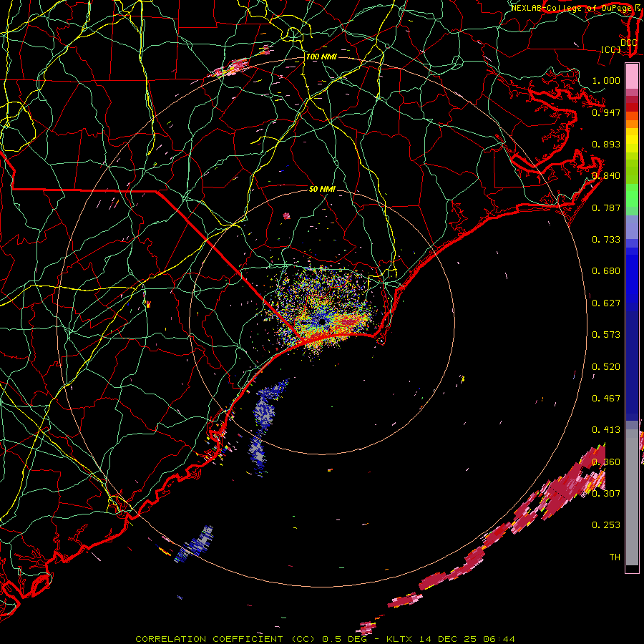644x644 pixels.
Task: Select the 0.680 scale value
Action: (606, 271)
